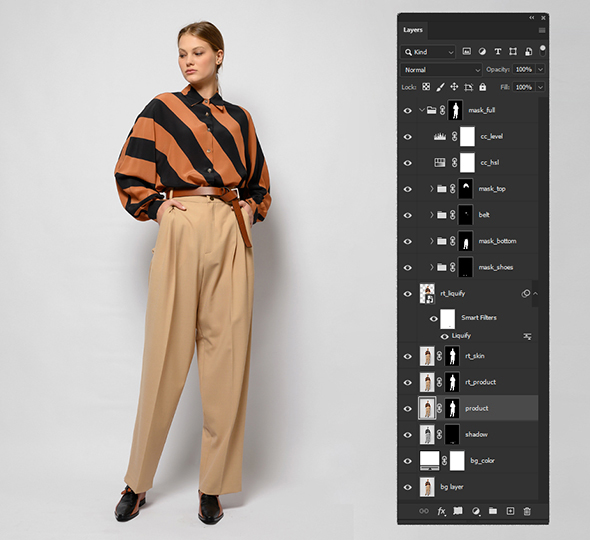Lock image pixels brush icon
590x540 pixels.
[x=440, y=87]
